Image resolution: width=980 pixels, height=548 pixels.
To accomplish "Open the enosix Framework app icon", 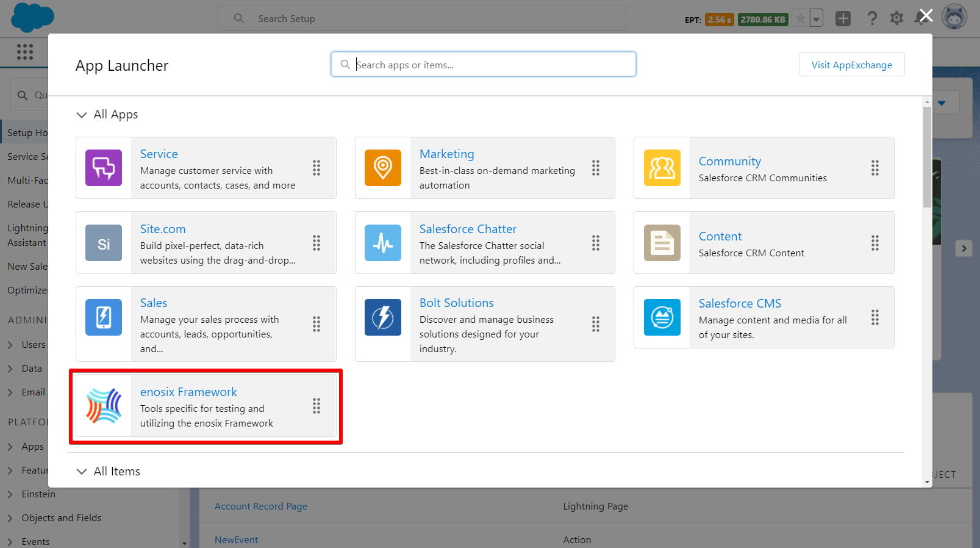I will coord(104,406).
